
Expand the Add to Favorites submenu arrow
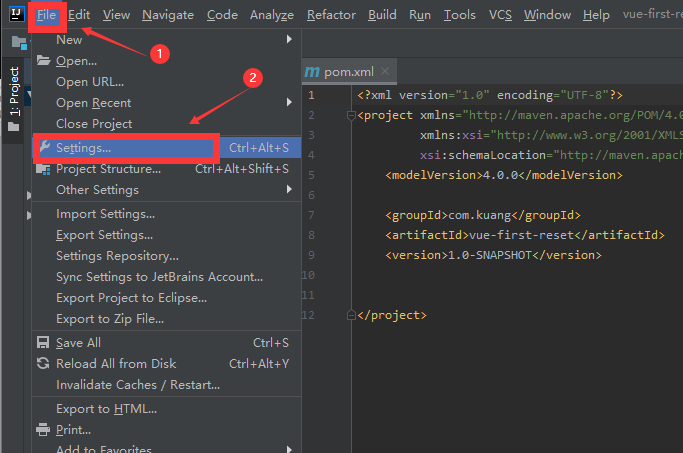click(x=289, y=449)
